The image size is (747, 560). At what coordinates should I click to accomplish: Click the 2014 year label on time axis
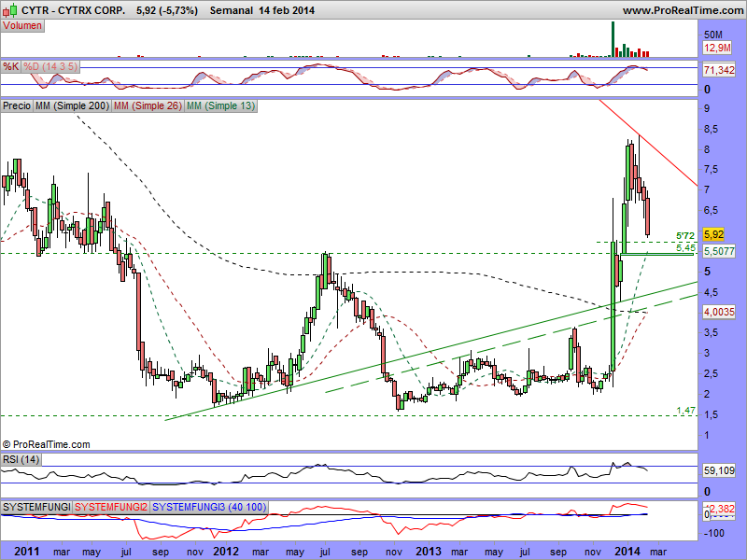pyautogui.click(x=627, y=551)
